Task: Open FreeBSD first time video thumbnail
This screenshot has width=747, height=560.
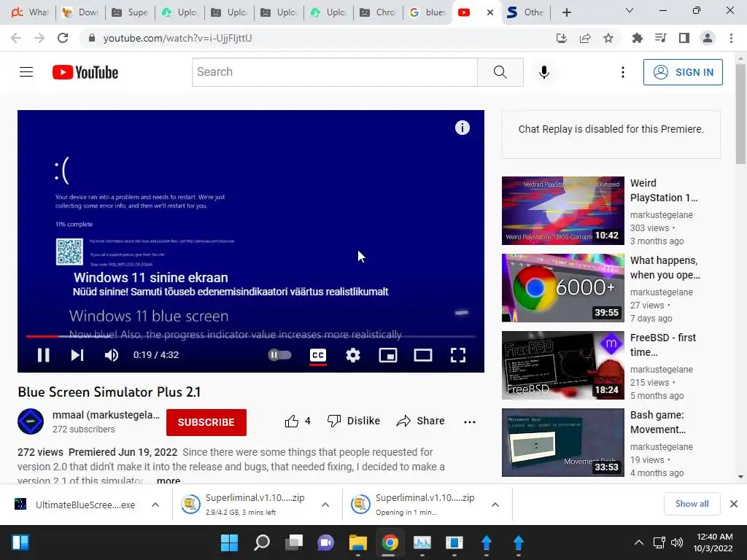Action: (x=562, y=365)
